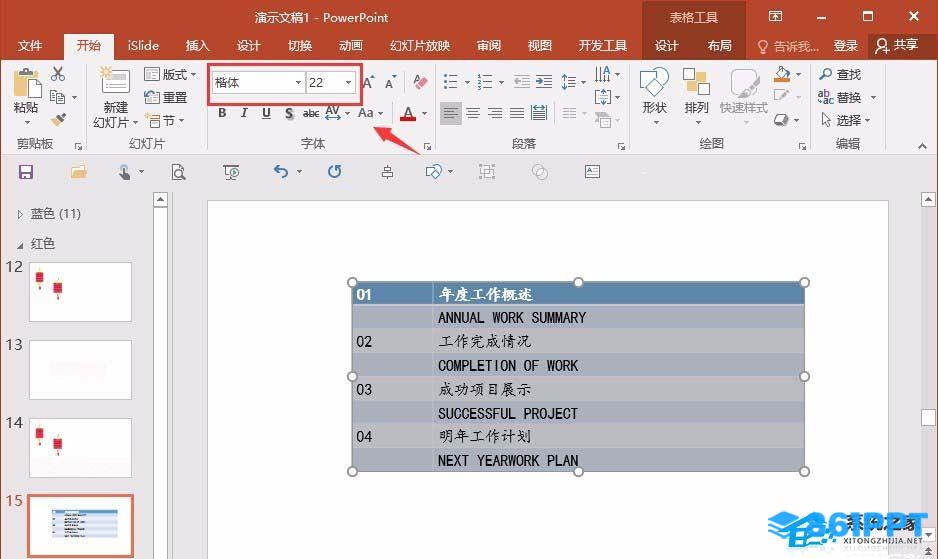Align text left
Image resolution: width=938 pixels, height=559 pixels.
click(450, 113)
